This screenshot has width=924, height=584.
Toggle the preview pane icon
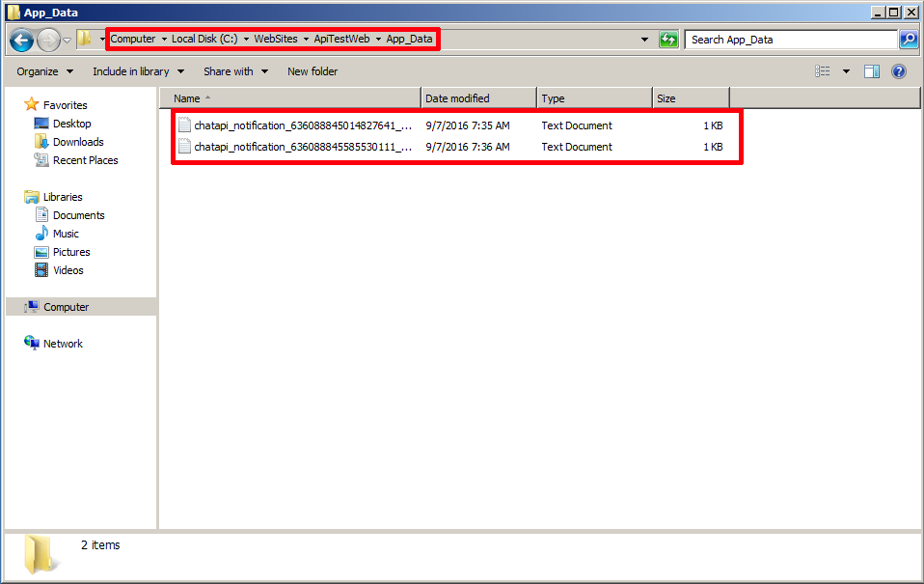point(872,71)
